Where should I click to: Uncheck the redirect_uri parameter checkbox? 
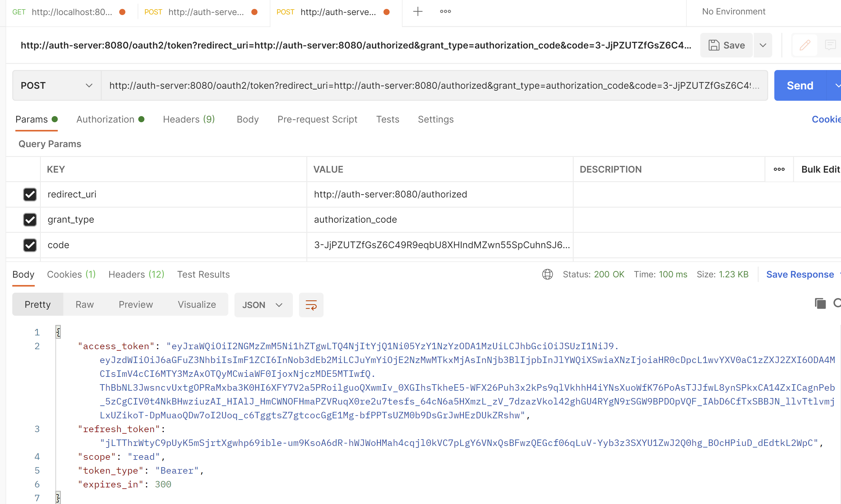point(30,194)
